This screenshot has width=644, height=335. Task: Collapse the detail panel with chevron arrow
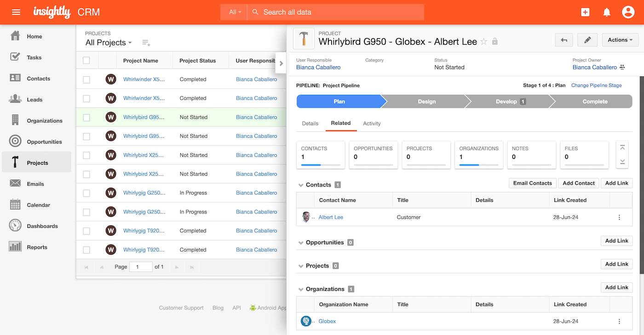[x=281, y=64]
